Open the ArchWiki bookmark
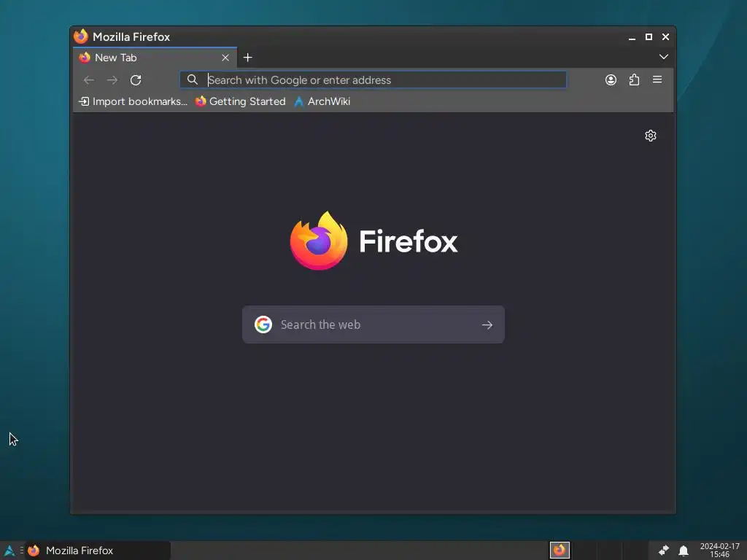The image size is (747, 560). [322, 101]
